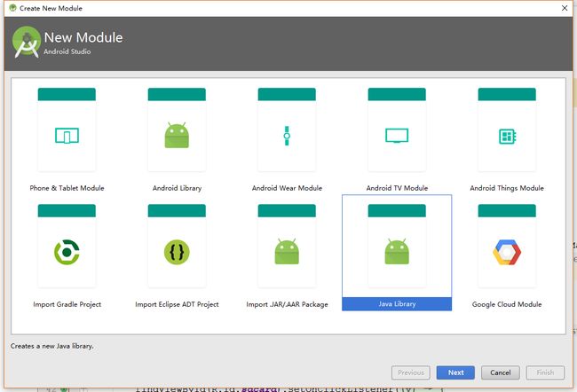Select the Import Gradle Project icon

pyautogui.click(x=67, y=252)
